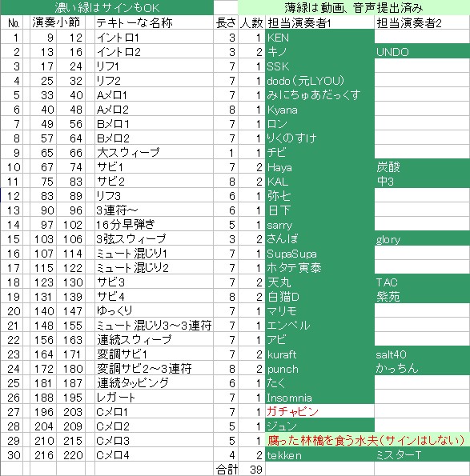470x476 pixels.
Task: Select the SupaSupa cell
Action: pyautogui.click(x=319, y=253)
